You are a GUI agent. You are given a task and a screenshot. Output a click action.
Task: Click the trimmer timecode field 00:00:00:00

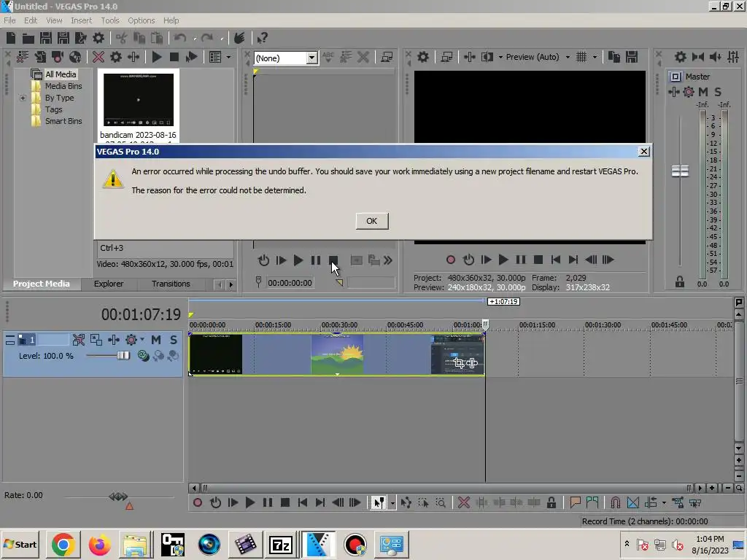(290, 283)
